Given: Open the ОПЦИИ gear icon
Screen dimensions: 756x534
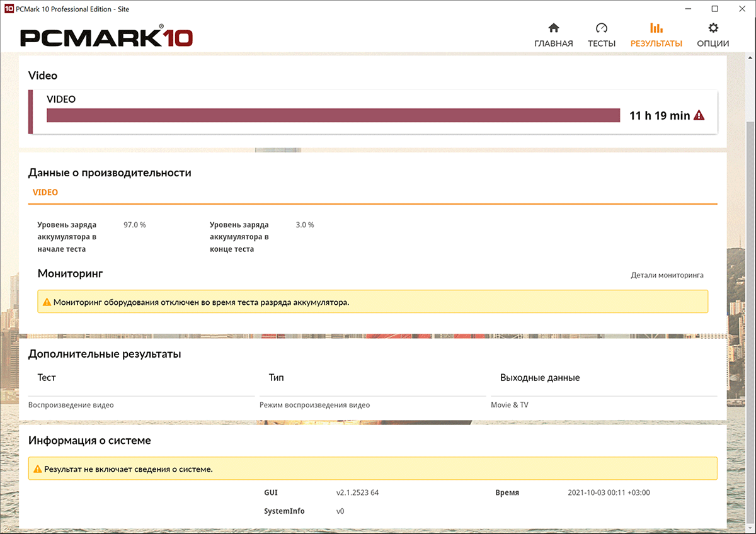Looking at the screenshot, I should pos(713,28).
